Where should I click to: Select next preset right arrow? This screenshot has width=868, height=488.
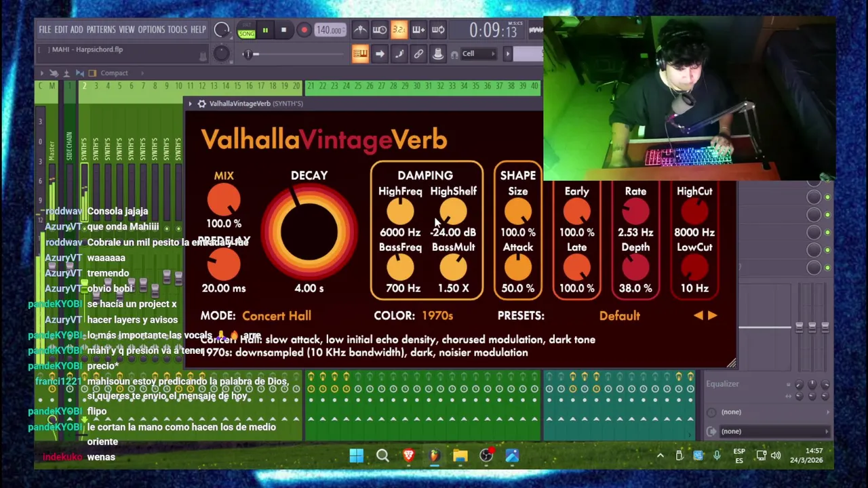point(713,316)
